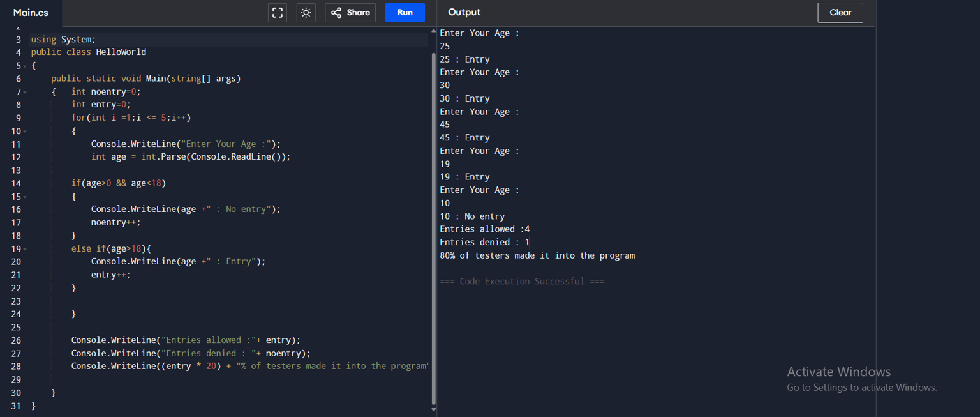Screen dimensions: 980x417
Task: Select the Output panel header
Action: [x=464, y=13]
